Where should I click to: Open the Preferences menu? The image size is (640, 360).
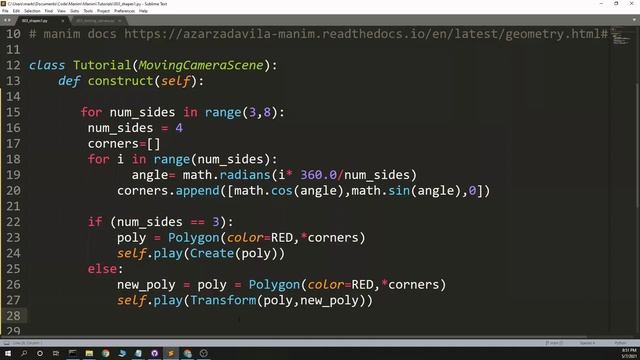124,11
